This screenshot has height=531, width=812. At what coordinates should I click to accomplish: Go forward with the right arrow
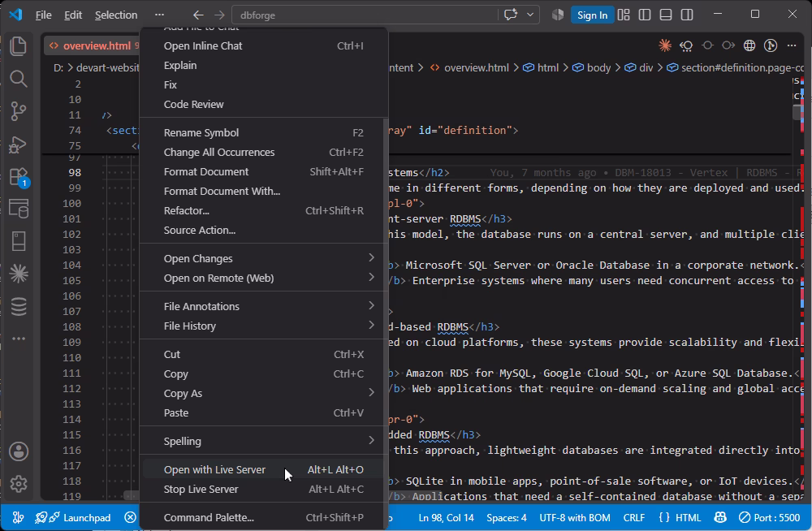(x=219, y=15)
